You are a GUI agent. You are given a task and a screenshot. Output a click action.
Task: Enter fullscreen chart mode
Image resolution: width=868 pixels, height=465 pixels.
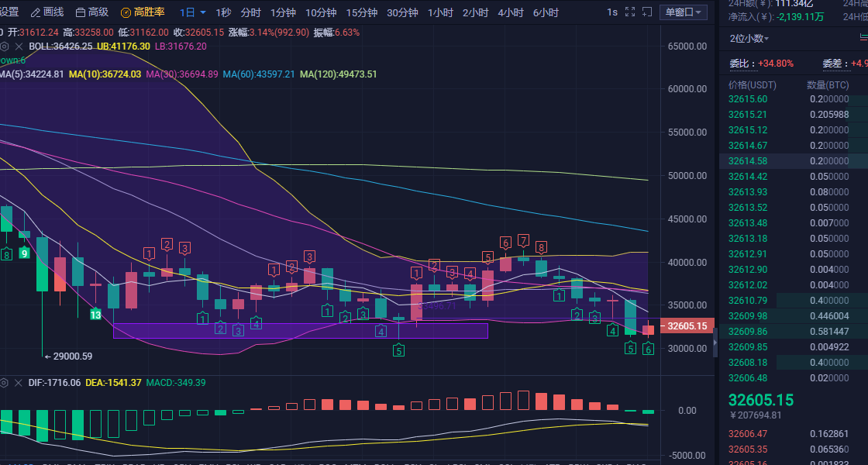[x=629, y=12]
